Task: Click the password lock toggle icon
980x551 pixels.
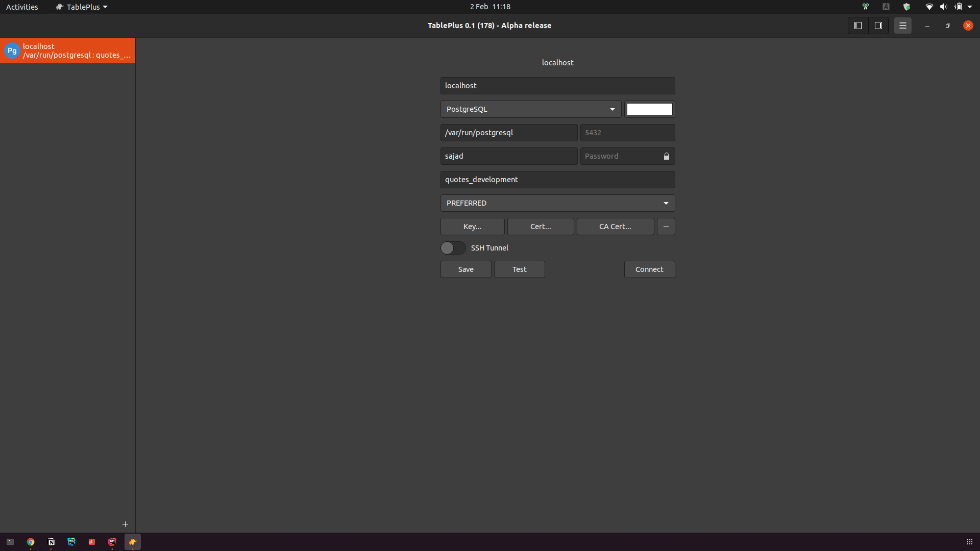Action: pyautogui.click(x=666, y=156)
